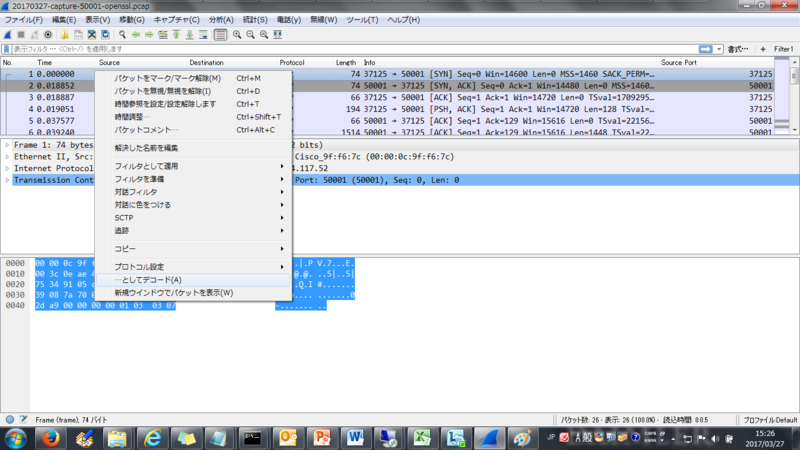Restart the current capture
The width and height of the screenshot is (800, 450).
pos(34,35)
